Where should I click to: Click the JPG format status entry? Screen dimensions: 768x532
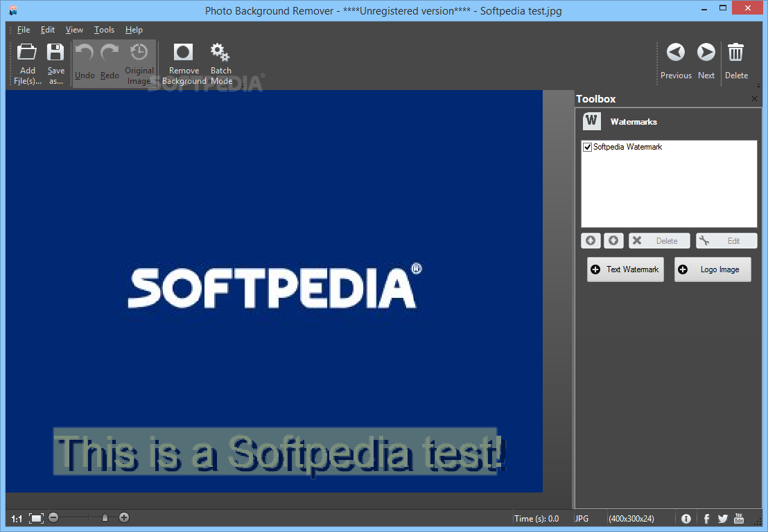582,518
